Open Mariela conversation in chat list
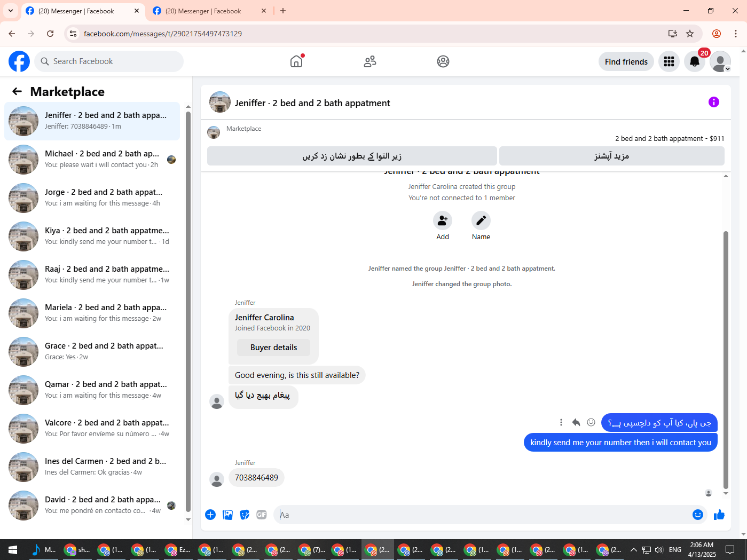The image size is (747, 560). pyautogui.click(x=92, y=313)
